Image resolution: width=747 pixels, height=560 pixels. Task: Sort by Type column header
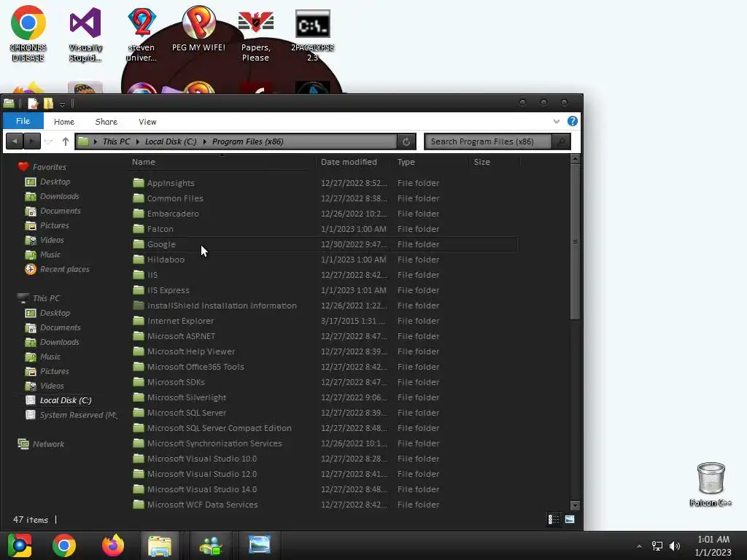431,162
